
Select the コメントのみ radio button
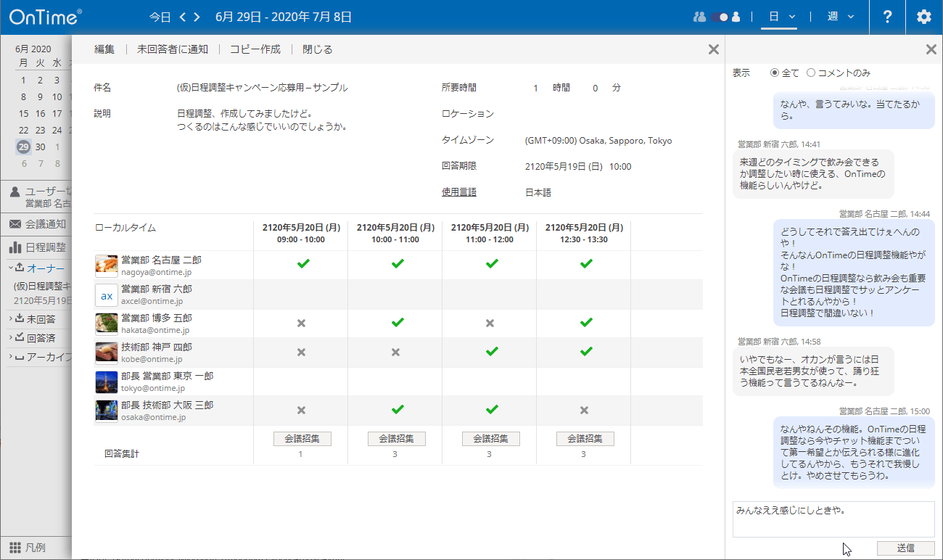[x=811, y=73]
